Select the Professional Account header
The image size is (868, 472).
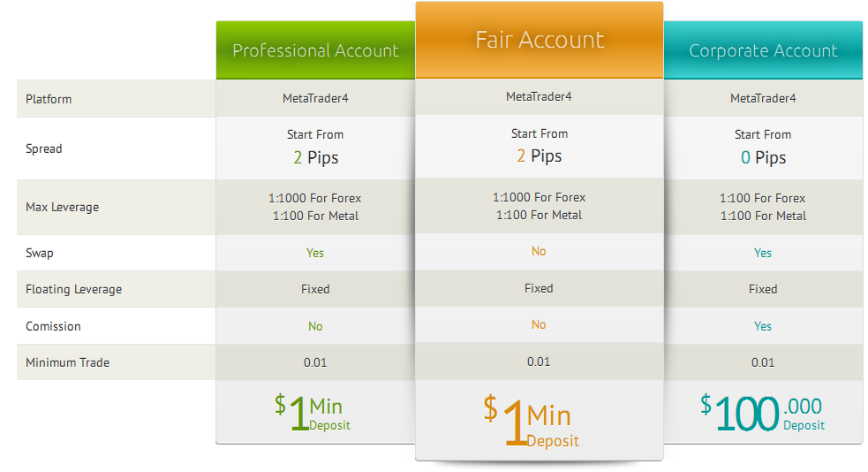[315, 49]
